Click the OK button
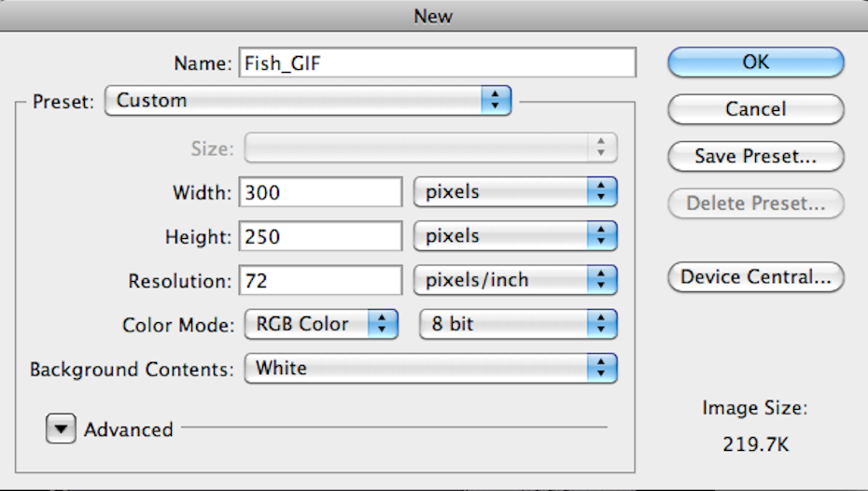The image size is (868, 491). coord(755,62)
